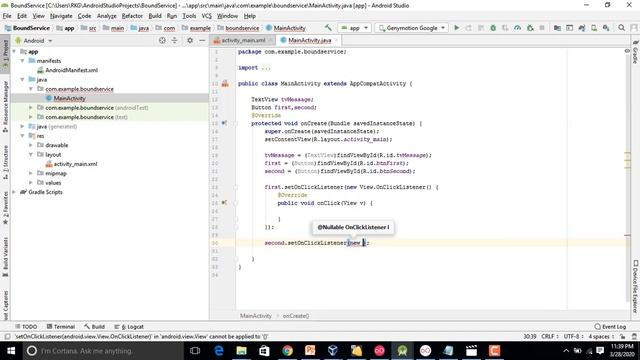Open the app run configuration dropdown
This screenshot has height=360, width=640.
pyautogui.click(x=355, y=28)
